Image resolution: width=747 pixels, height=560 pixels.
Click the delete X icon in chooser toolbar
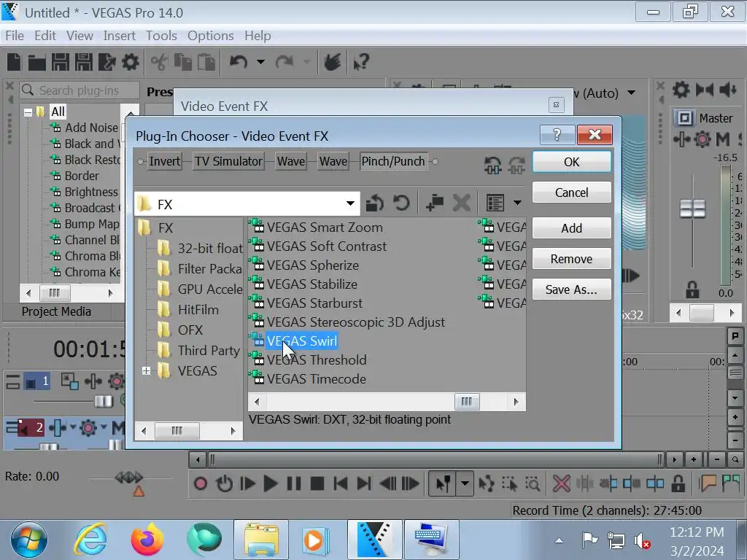[461, 203]
